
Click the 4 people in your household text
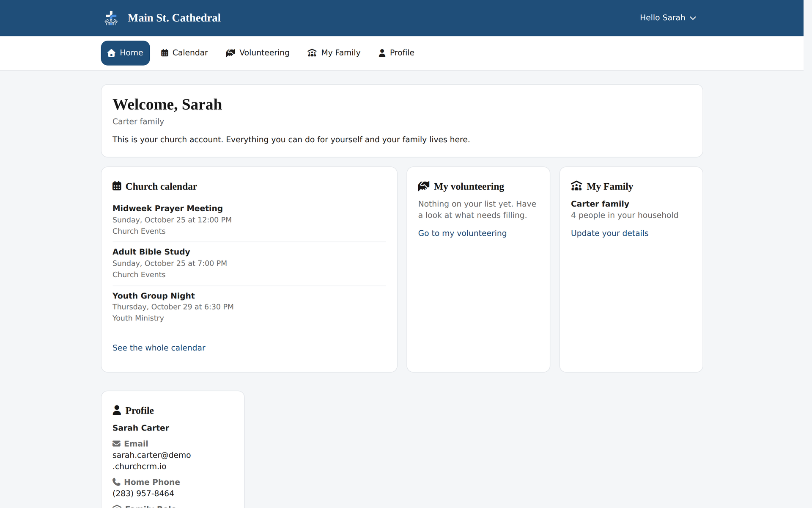tap(624, 215)
